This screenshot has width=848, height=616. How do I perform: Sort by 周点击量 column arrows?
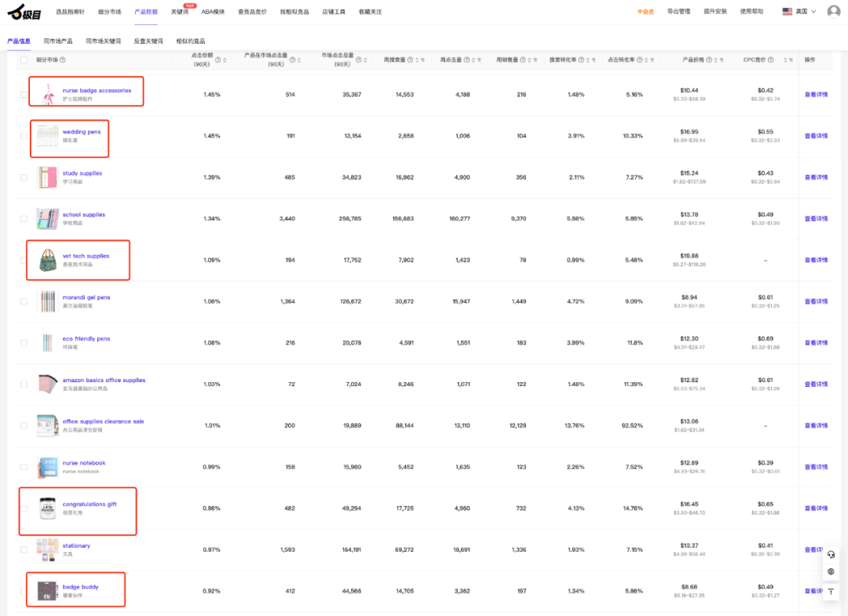pyautogui.click(x=473, y=60)
